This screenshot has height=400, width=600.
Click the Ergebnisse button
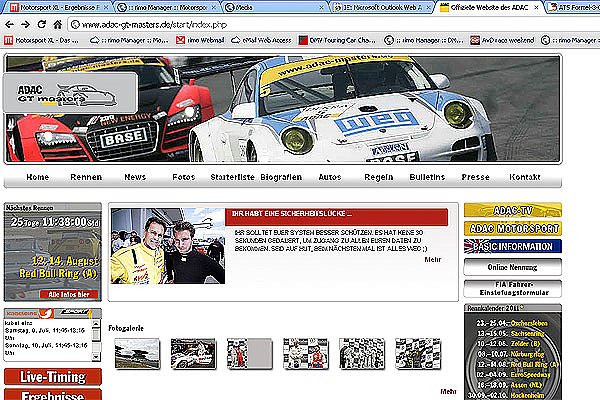click(x=53, y=395)
